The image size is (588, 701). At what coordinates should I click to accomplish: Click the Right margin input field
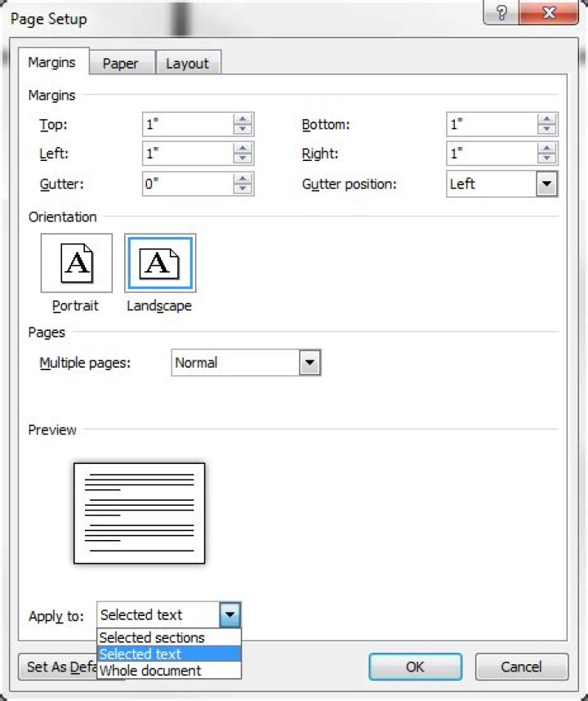tap(492, 154)
